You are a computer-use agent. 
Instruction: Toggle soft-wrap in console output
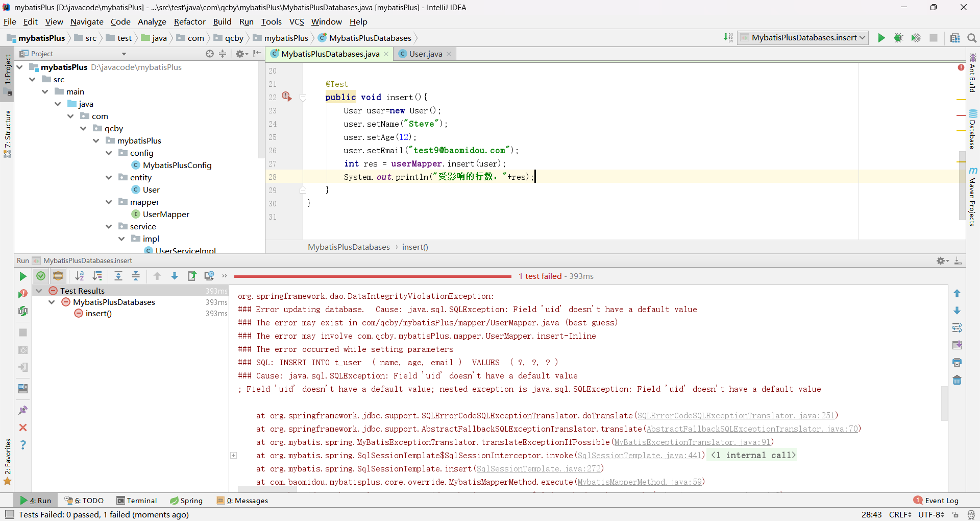957,328
